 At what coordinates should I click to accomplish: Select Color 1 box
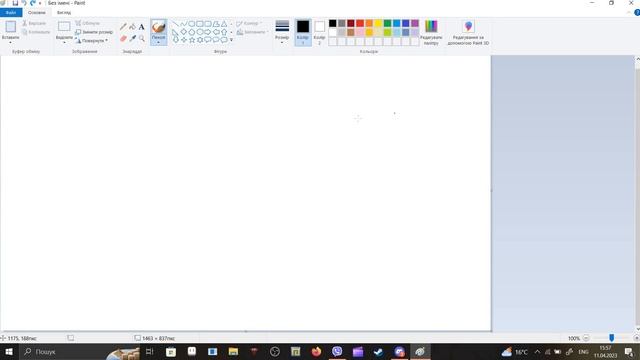(x=303, y=32)
